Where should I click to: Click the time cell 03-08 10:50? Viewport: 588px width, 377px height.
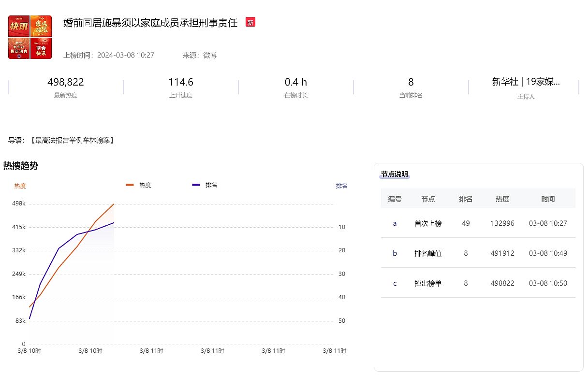tap(548, 283)
